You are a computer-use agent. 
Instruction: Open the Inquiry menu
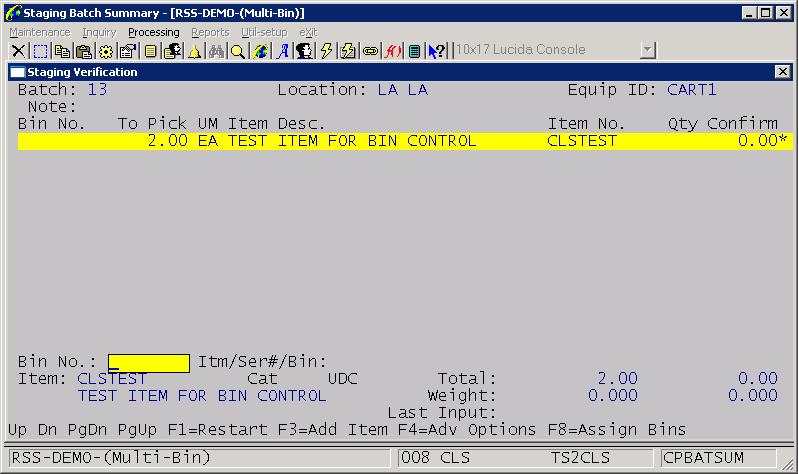tap(99, 33)
